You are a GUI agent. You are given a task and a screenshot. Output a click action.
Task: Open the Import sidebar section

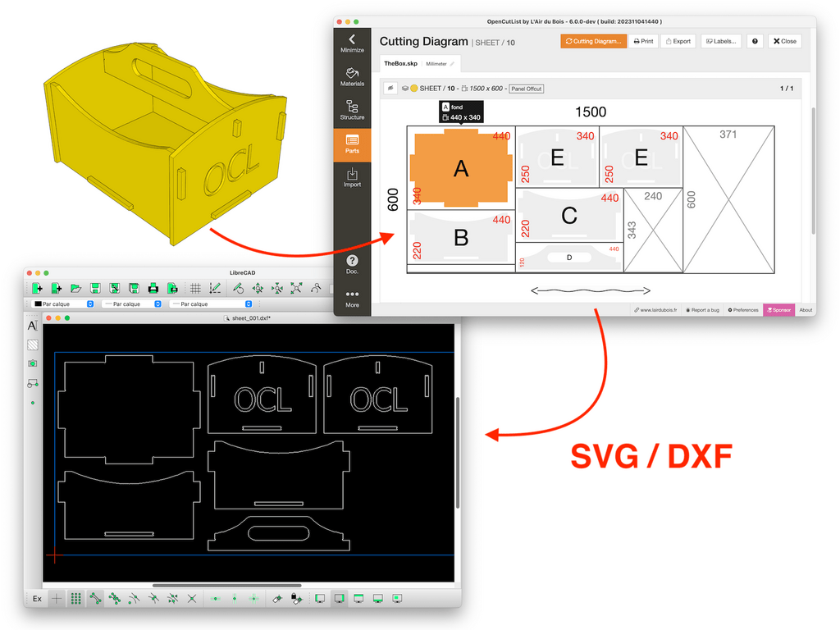[x=352, y=177]
